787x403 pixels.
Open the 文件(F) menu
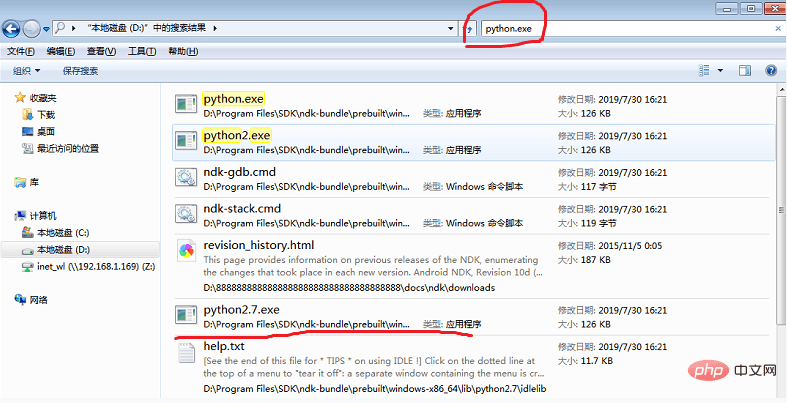(x=21, y=51)
